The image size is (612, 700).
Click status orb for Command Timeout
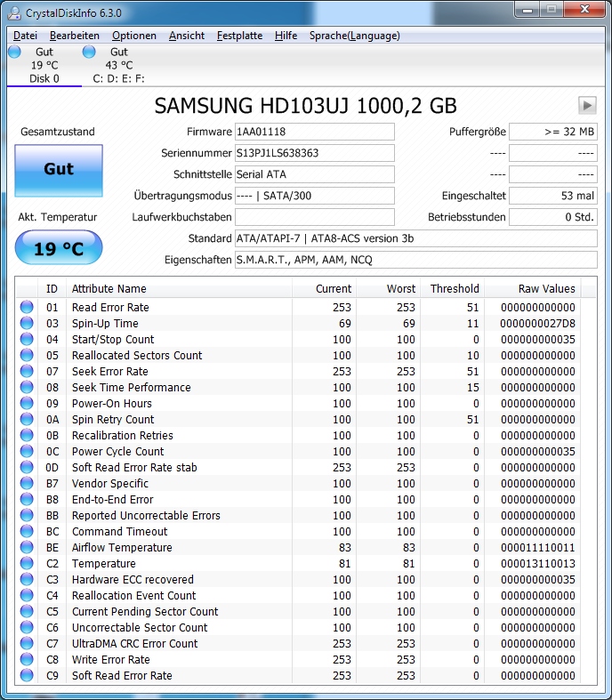click(27, 531)
